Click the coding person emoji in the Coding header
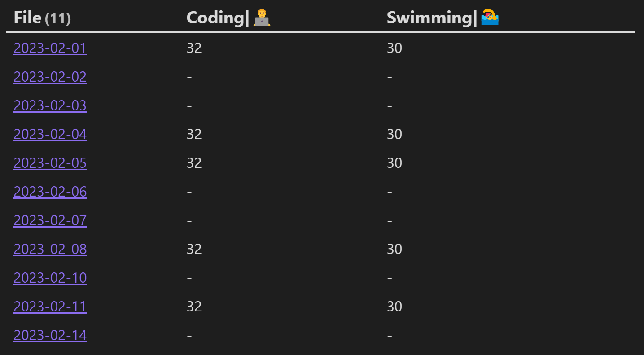 [x=262, y=18]
